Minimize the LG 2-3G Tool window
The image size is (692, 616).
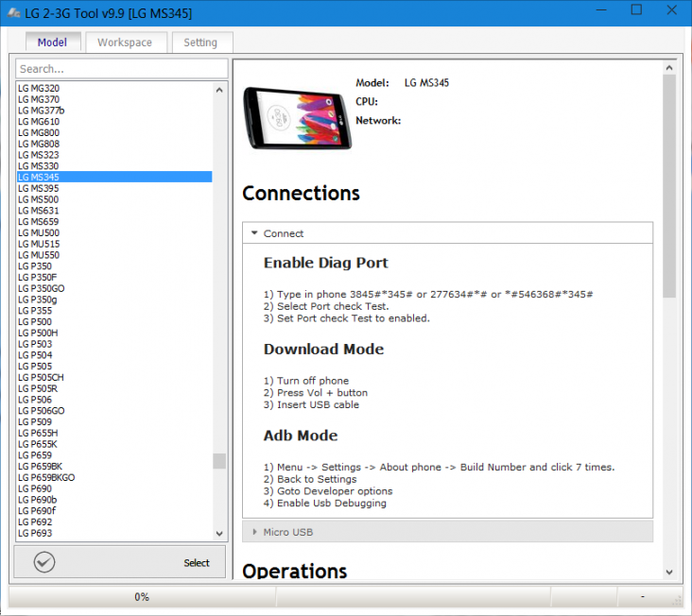tap(601, 9)
